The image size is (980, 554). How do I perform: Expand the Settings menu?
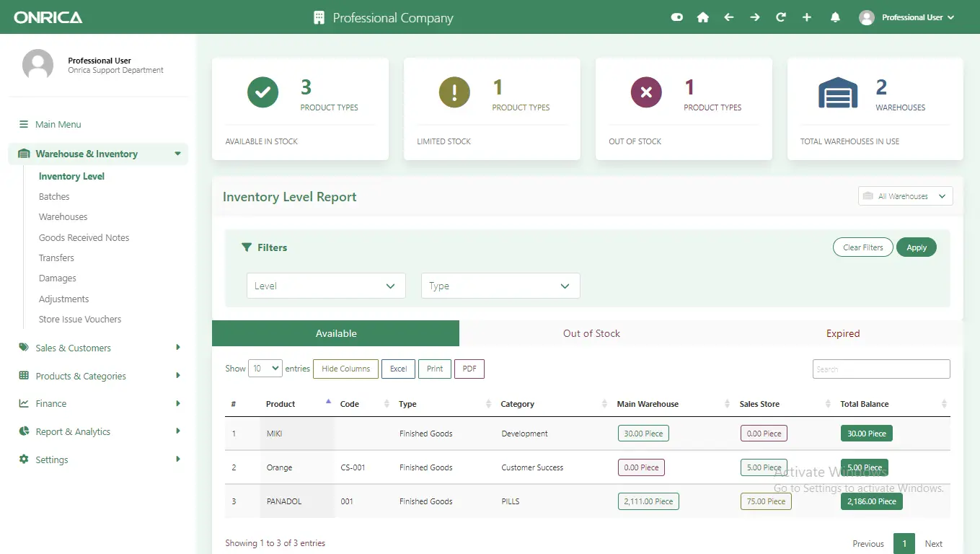click(98, 460)
